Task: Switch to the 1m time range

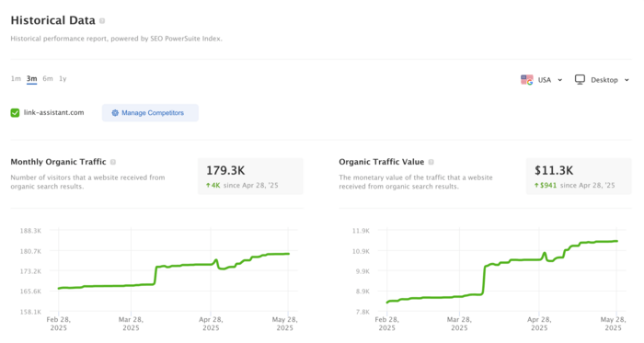Action: [16, 78]
